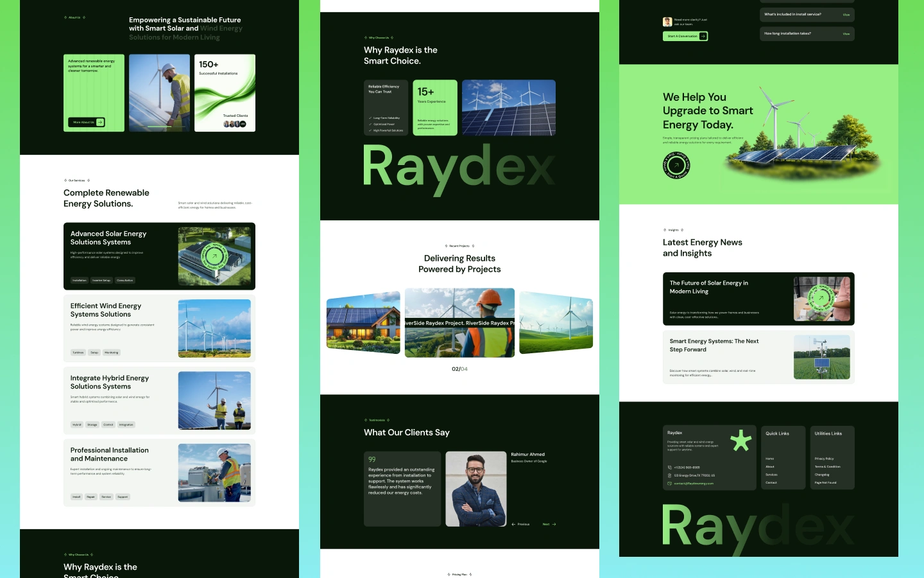Image resolution: width=924 pixels, height=578 pixels.
Task: Select the Turbines tag on wind card
Action: tap(78, 353)
